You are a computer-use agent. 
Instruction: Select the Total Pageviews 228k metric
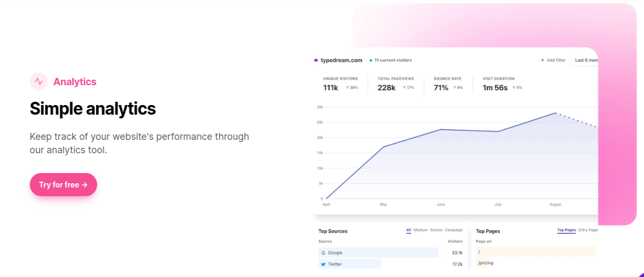396,84
